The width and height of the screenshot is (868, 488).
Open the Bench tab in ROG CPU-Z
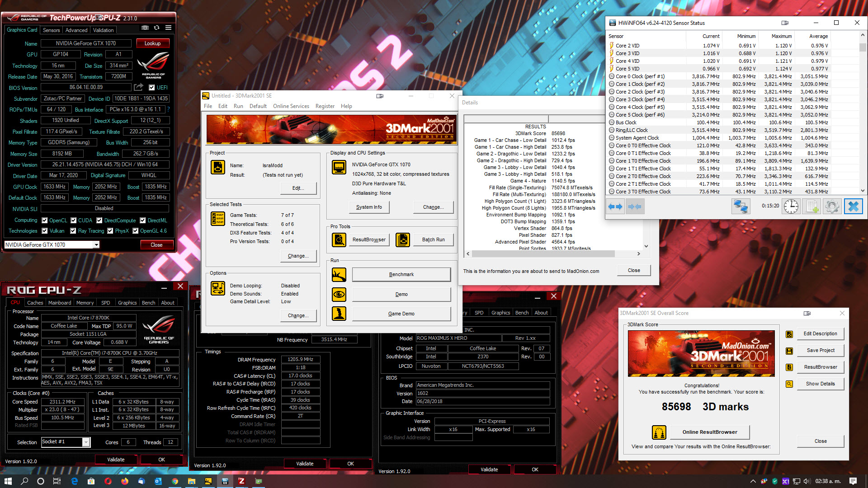[148, 303]
